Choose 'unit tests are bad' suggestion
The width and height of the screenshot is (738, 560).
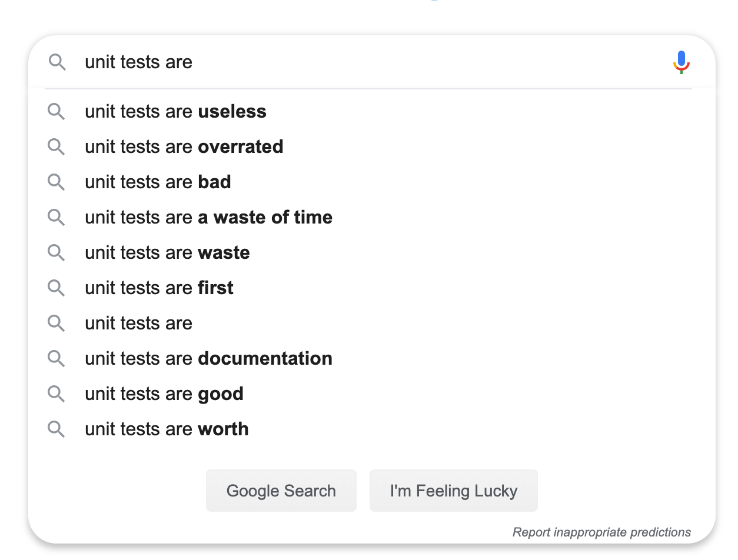[371, 182]
